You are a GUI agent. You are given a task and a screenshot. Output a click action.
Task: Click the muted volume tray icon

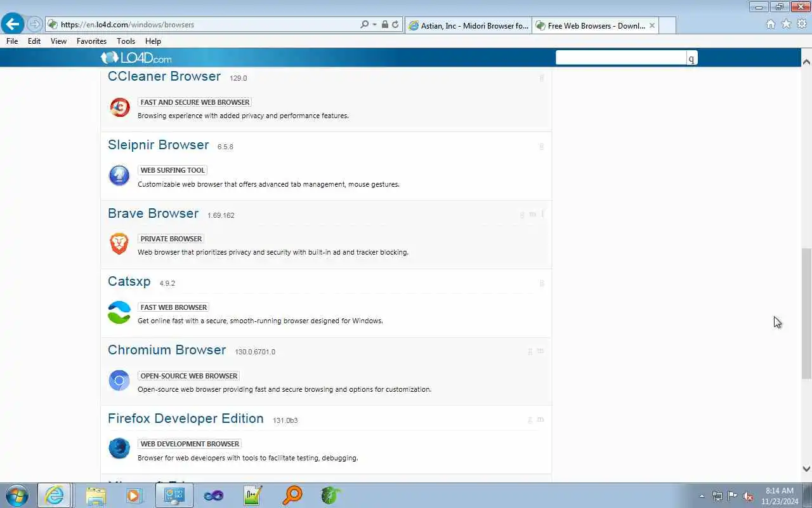pyautogui.click(x=749, y=496)
